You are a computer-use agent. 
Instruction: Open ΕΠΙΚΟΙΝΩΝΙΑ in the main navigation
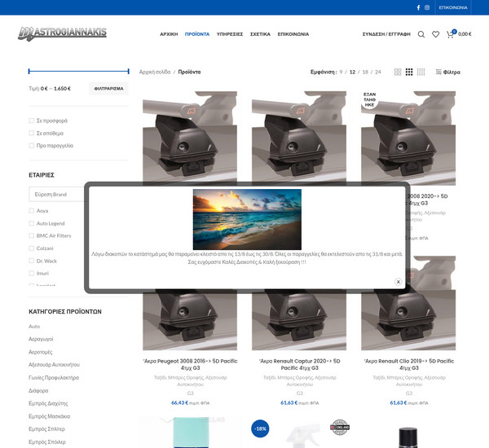pyautogui.click(x=293, y=34)
